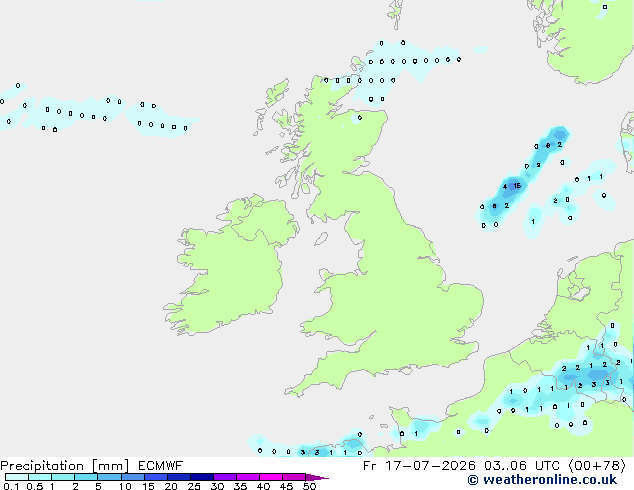
Task: Pick the legend swatch between 15 and 20
Action: (156, 477)
